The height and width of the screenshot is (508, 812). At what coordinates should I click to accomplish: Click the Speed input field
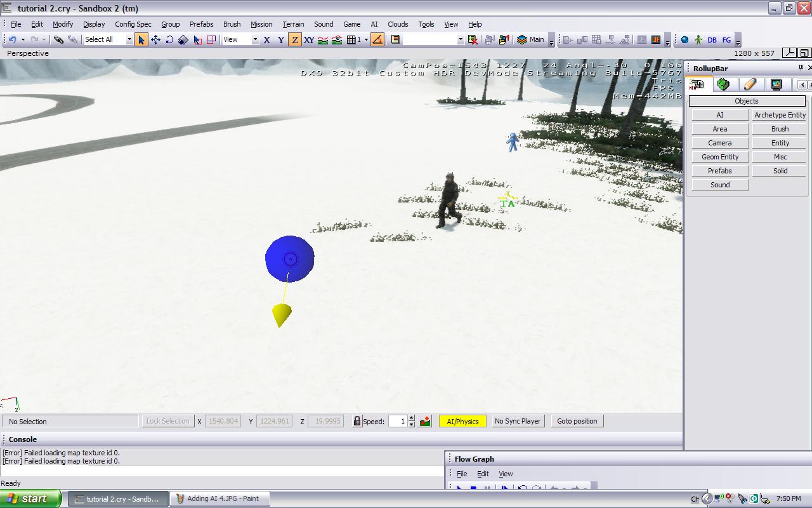398,421
